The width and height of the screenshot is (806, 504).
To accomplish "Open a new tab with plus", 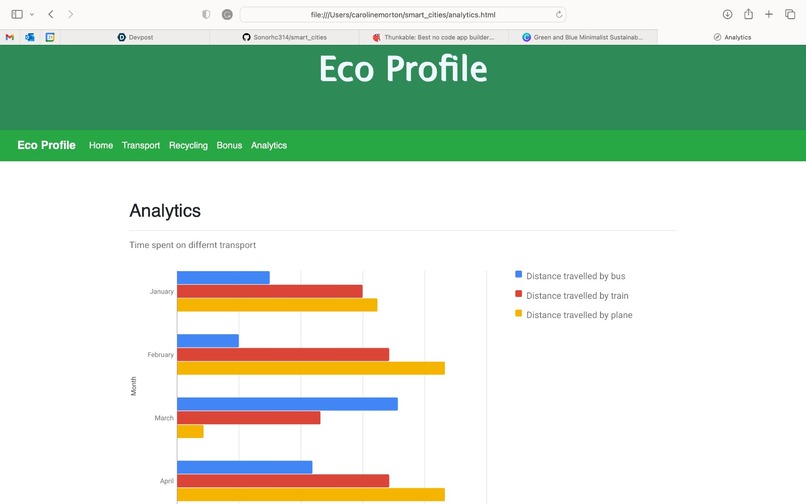I will coord(768,14).
